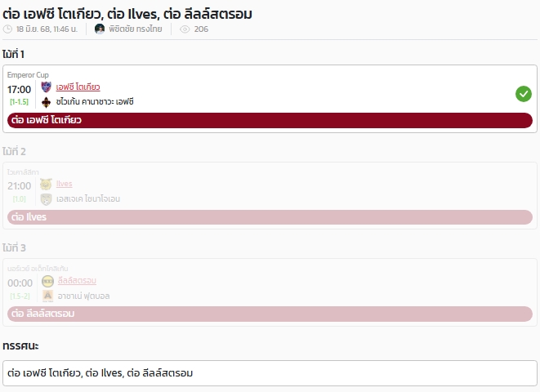Click the pale ต่อ ลีลล์สตรอม pick bar

(270, 314)
